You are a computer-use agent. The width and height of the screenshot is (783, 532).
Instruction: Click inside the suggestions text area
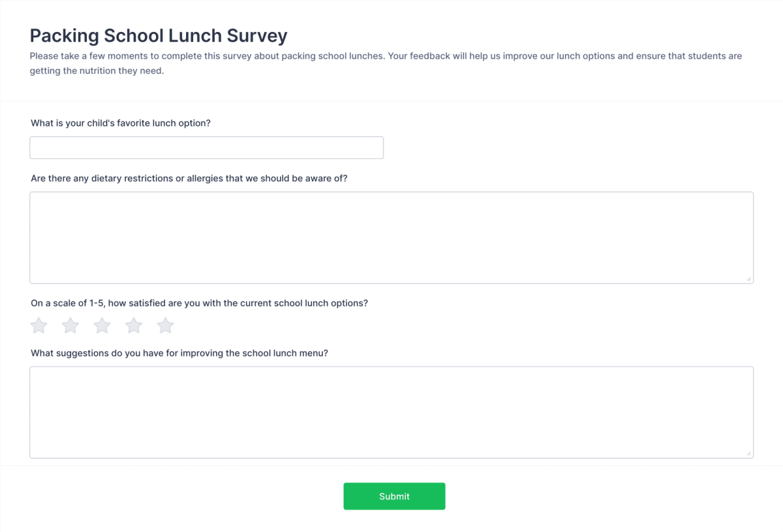click(391, 412)
